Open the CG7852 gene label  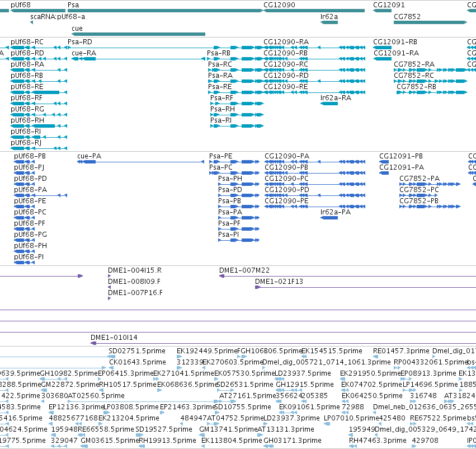tap(407, 17)
